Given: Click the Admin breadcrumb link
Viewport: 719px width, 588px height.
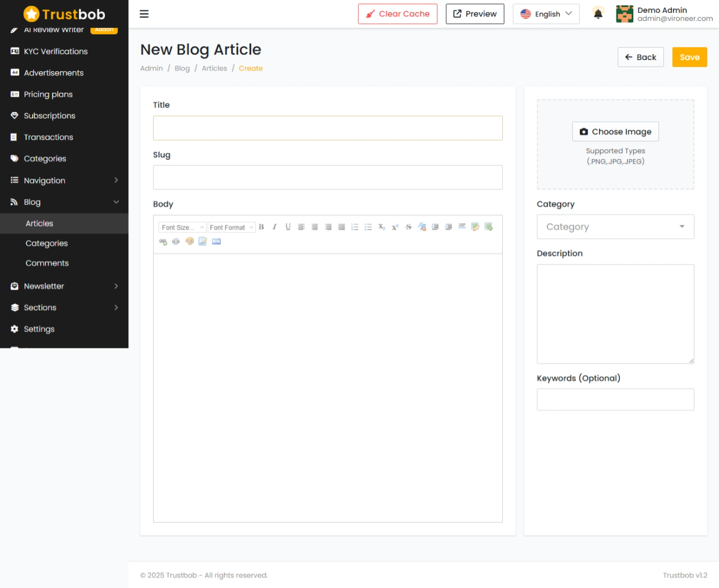Looking at the screenshot, I should [151, 68].
